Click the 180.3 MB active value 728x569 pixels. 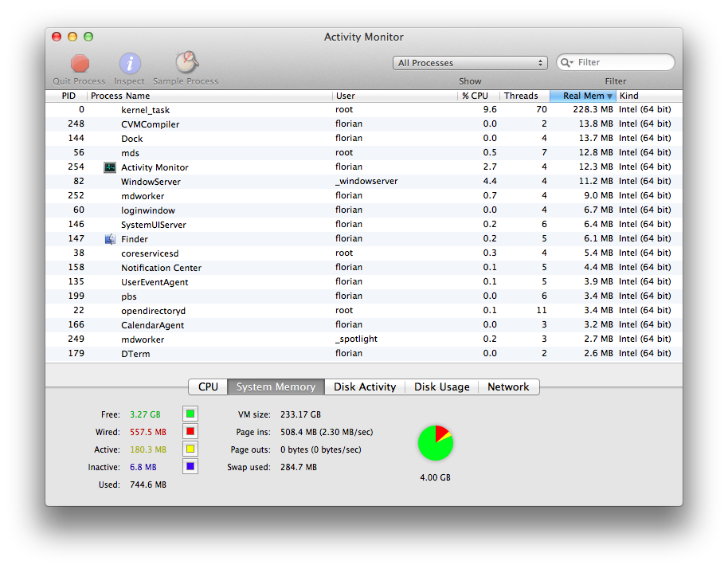tap(147, 449)
